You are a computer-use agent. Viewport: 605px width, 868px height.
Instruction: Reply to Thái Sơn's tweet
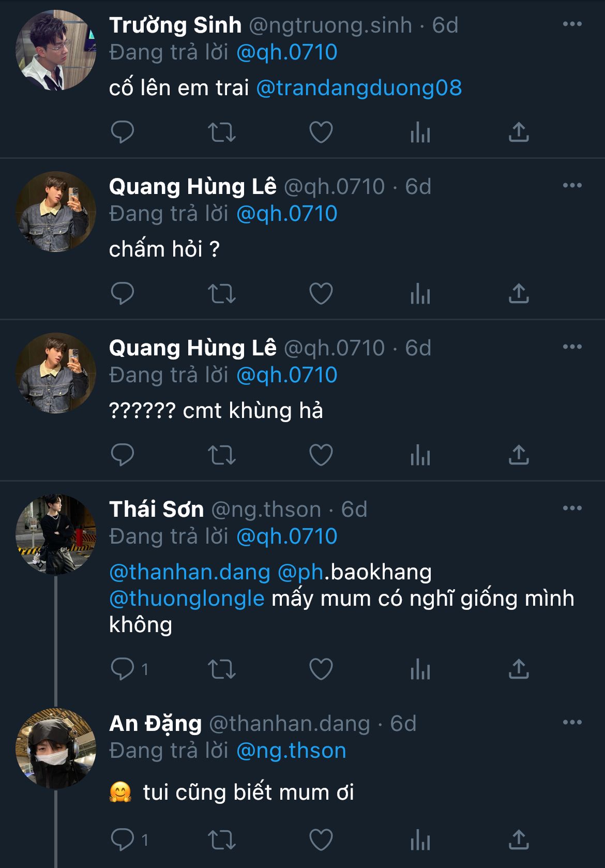click(123, 669)
